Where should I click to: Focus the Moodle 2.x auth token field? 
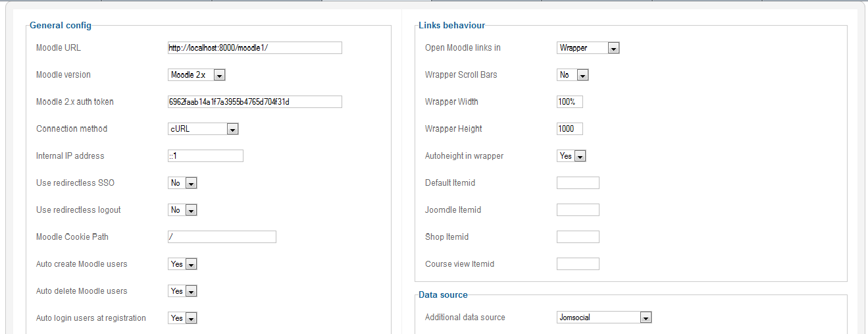click(x=255, y=102)
